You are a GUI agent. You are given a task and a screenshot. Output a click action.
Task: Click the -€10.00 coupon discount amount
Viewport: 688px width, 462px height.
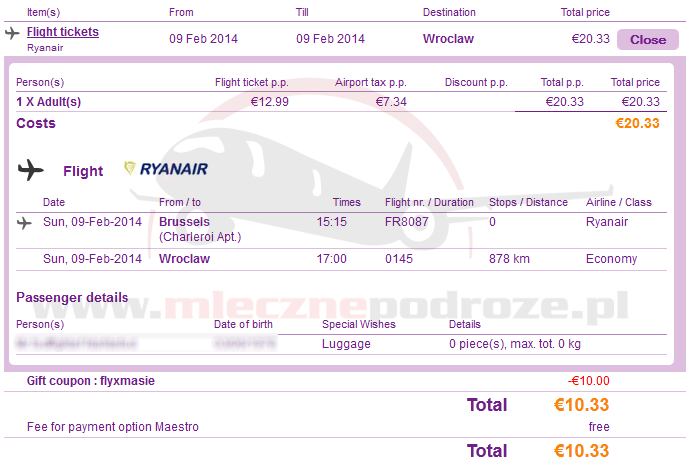tap(588, 381)
